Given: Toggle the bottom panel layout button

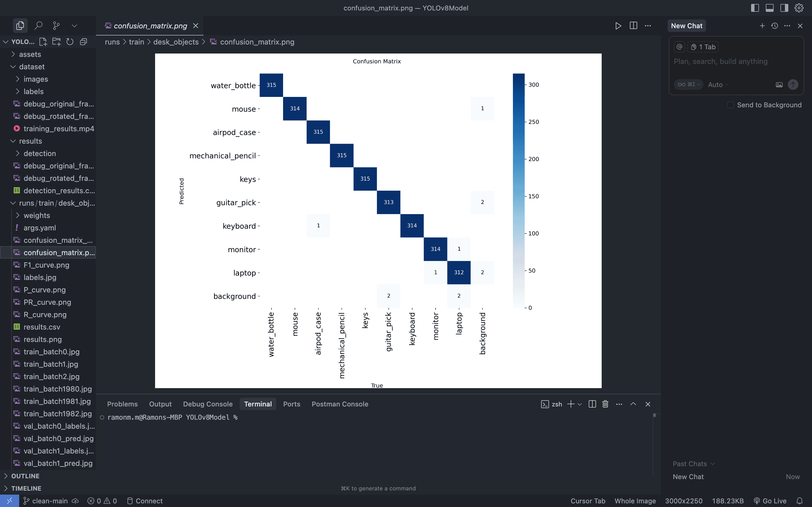Looking at the screenshot, I should 769,8.
